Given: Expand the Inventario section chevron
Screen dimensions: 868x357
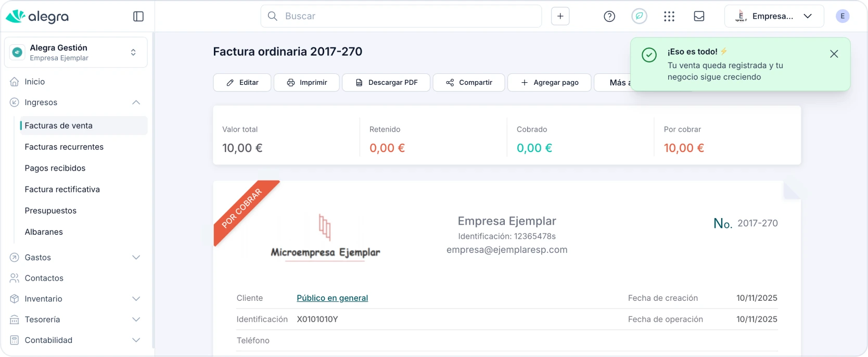Looking at the screenshot, I should [136, 299].
